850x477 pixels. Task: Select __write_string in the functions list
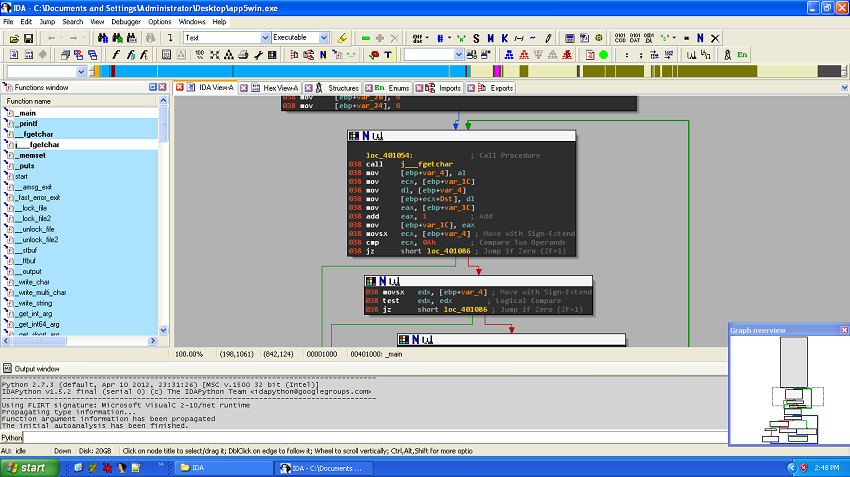point(34,304)
